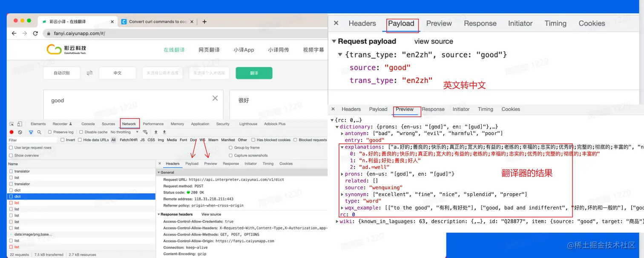Tick Capture screenshots checkbox

click(231, 155)
